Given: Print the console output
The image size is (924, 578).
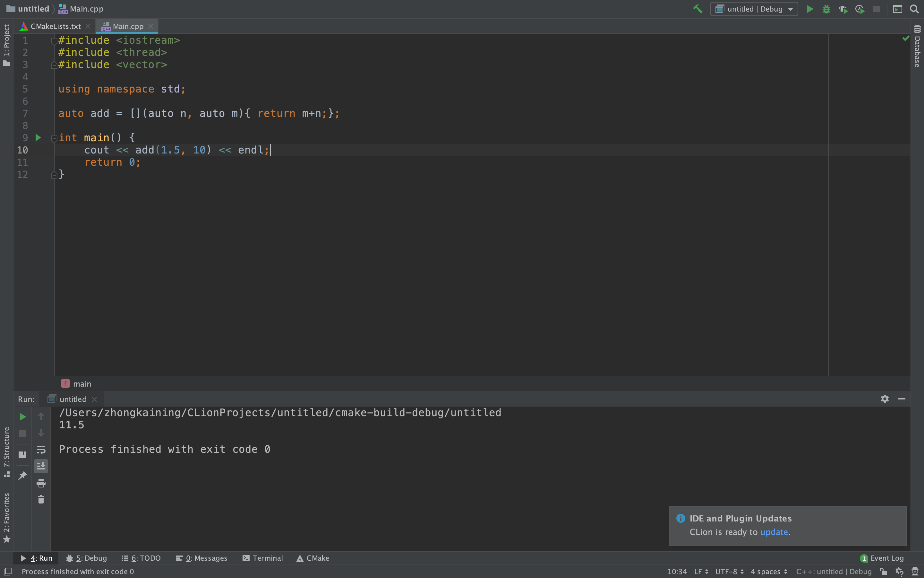Looking at the screenshot, I should (41, 483).
